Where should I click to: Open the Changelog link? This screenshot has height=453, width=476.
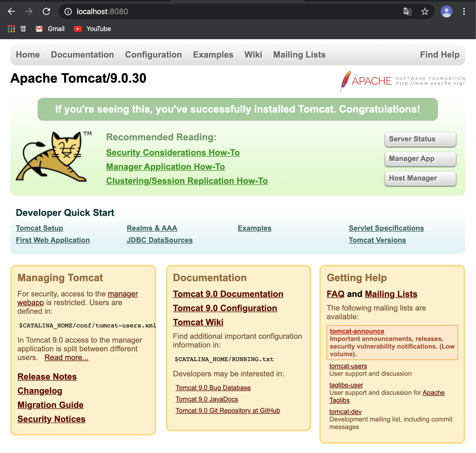40,391
